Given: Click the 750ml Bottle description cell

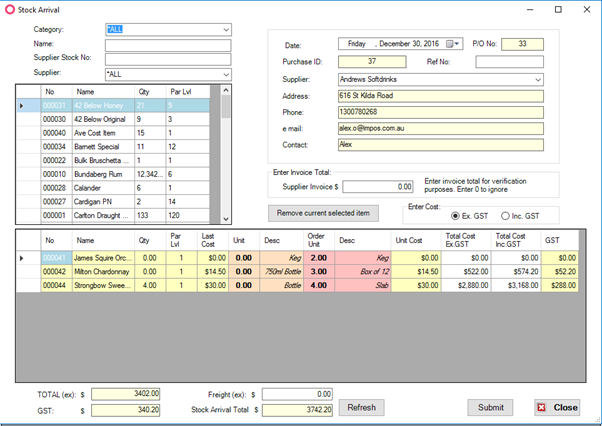Looking at the screenshot, I should pyautogui.click(x=281, y=272).
